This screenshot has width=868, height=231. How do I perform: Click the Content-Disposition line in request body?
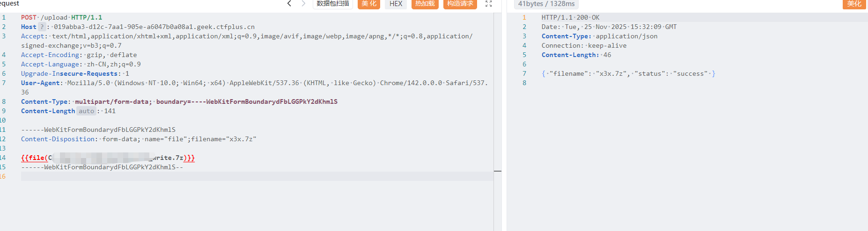click(x=139, y=139)
